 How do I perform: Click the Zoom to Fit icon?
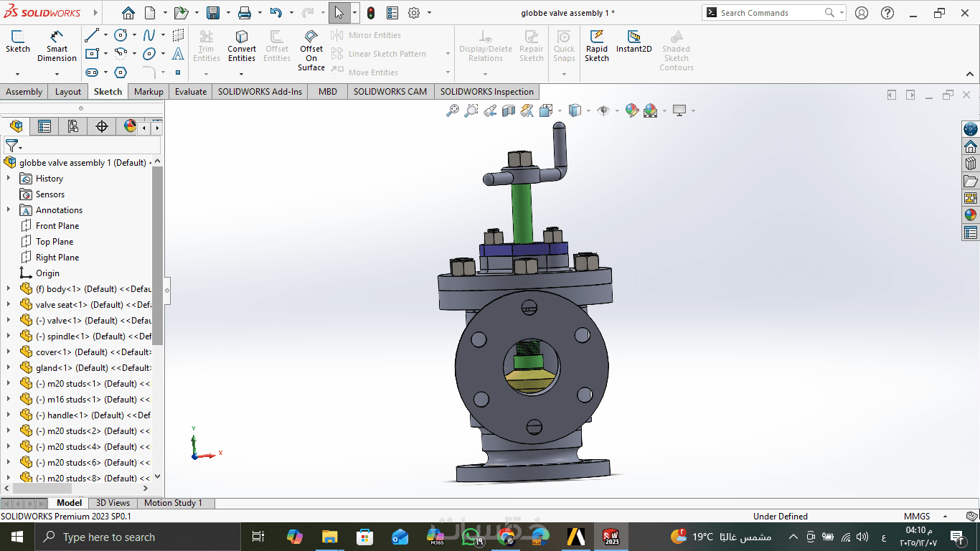pos(453,110)
